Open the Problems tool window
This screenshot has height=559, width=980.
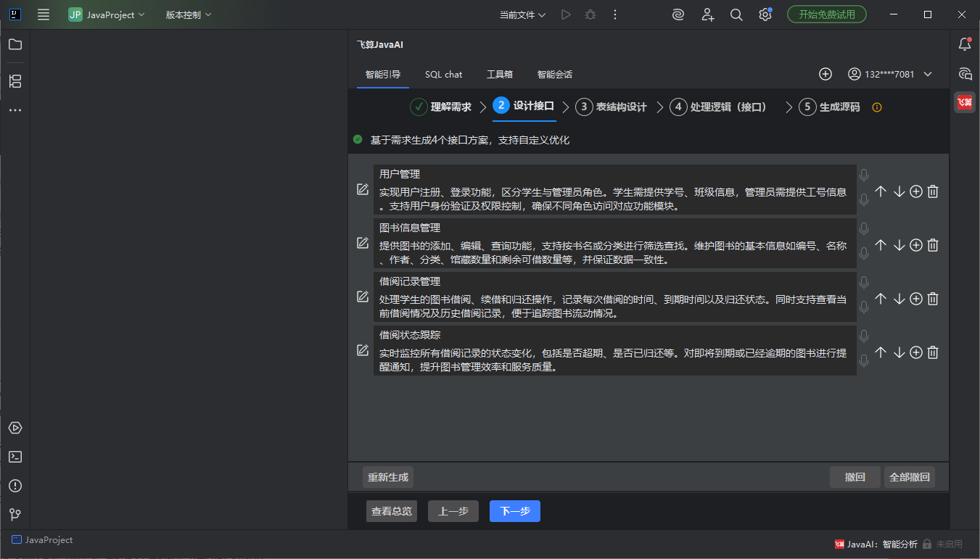15,486
